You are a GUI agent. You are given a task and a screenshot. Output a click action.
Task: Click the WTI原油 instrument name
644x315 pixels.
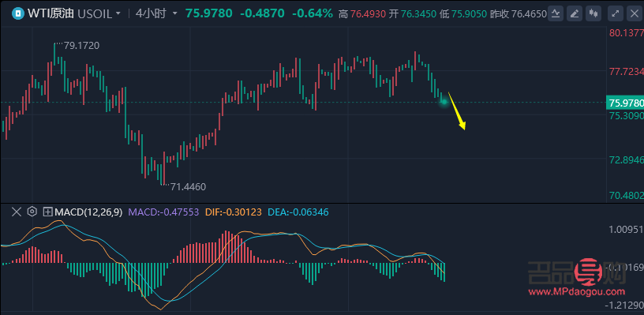(x=51, y=13)
